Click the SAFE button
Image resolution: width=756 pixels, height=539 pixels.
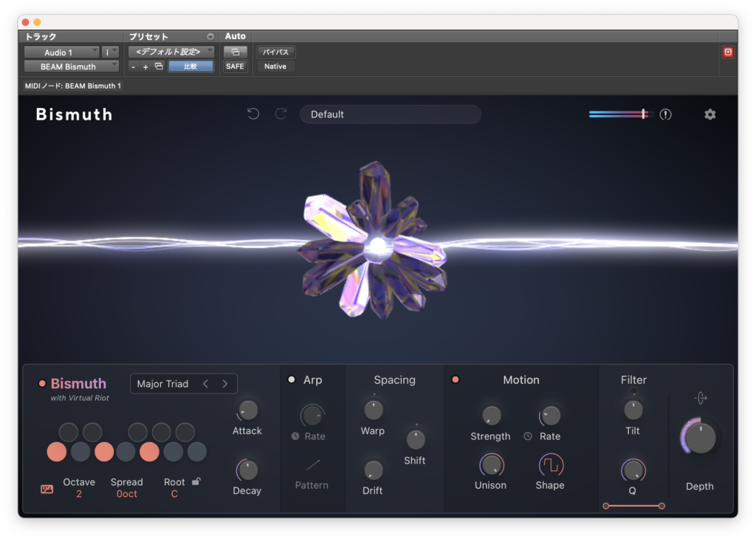[236, 66]
